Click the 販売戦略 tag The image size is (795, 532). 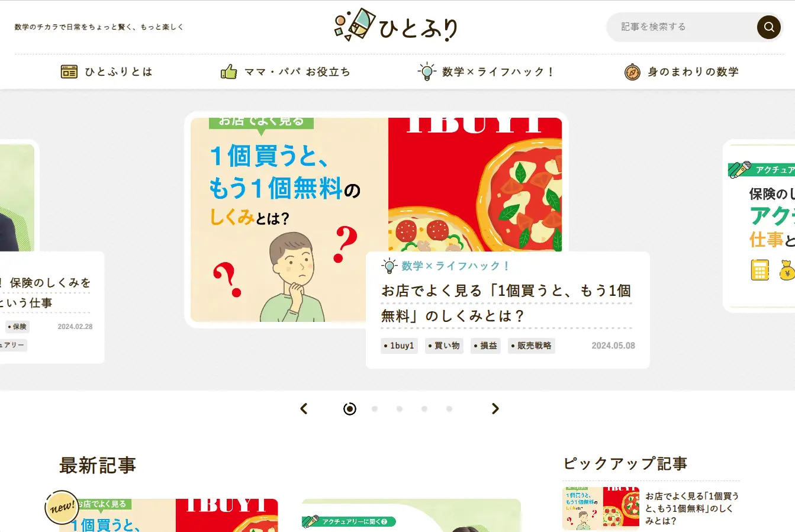point(532,346)
